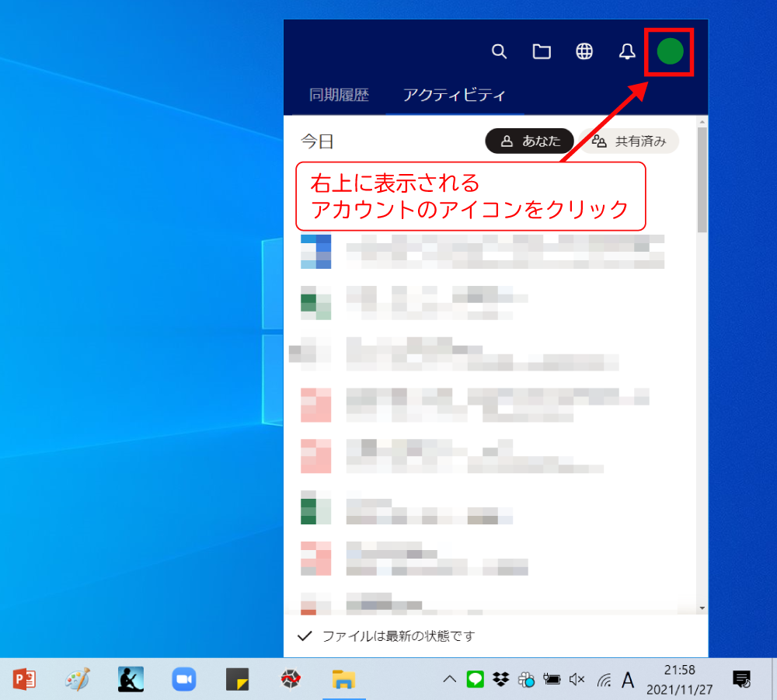Click the ファイルは最新の状態です status text
777x700 pixels.
coord(398,636)
